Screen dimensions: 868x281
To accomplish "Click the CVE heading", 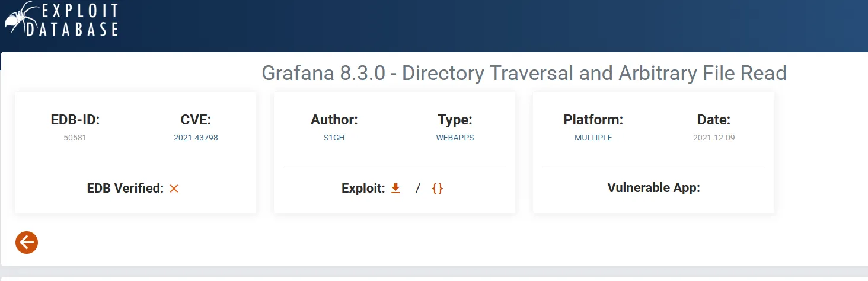I will point(196,120).
